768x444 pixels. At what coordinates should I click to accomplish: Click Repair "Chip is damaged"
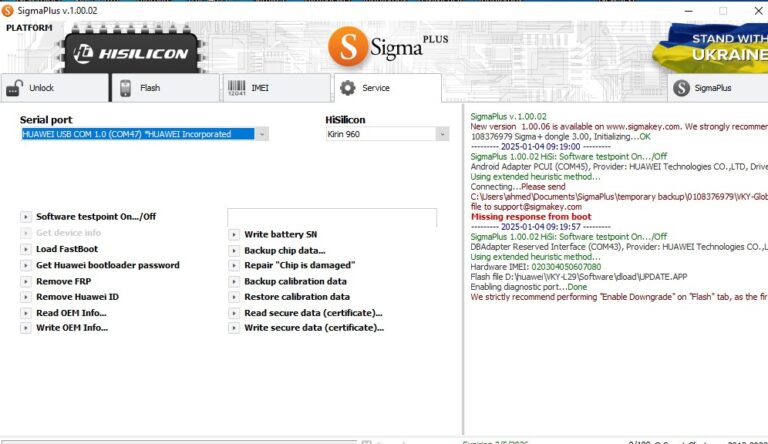pyautogui.click(x=300, y=265)
